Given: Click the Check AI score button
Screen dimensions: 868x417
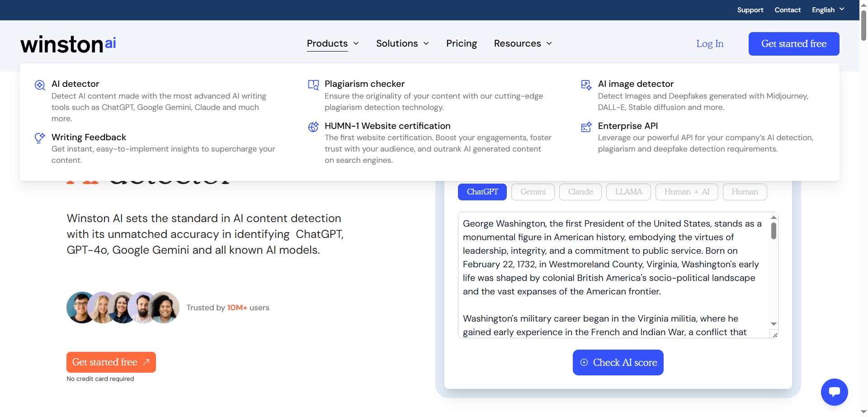Looking at the screenshot, I should pyautogui.click(x=618, y=362).
